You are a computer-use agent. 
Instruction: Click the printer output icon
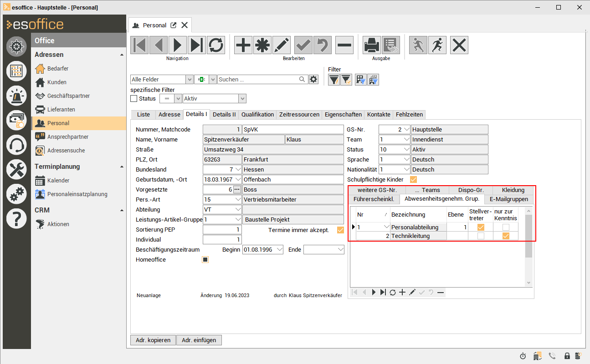372,45
